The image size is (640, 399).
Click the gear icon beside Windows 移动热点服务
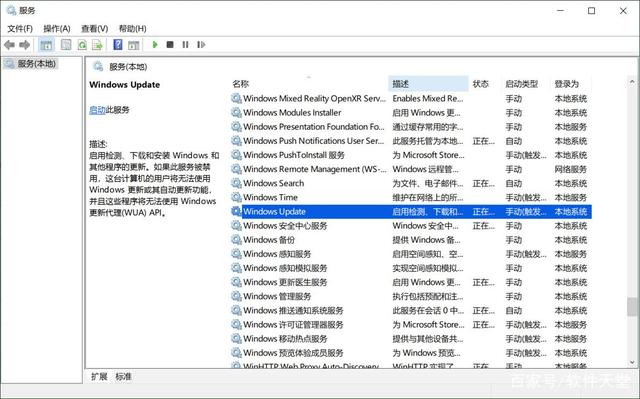(236, 339)
